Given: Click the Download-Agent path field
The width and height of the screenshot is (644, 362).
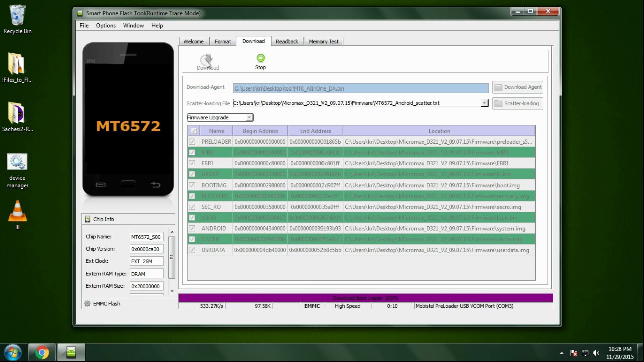Looking at the screenshot, I should point(361,88).
